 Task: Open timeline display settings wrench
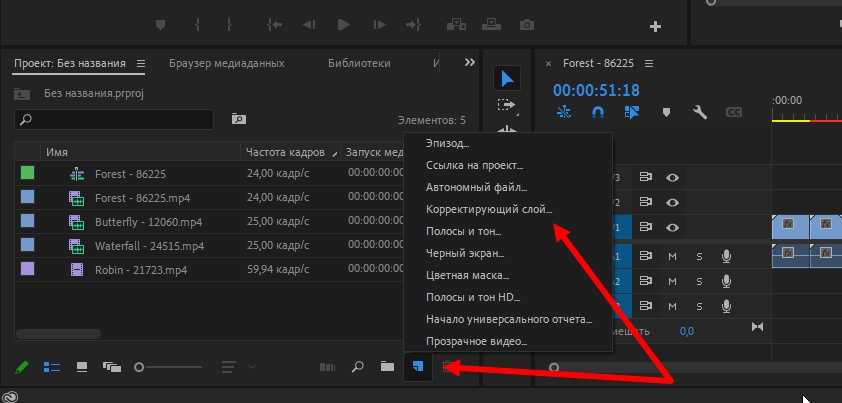click(699, 112)
